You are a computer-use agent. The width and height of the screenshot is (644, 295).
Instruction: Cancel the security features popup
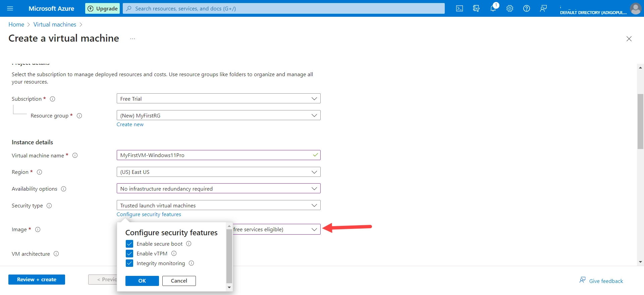(179, 281)
